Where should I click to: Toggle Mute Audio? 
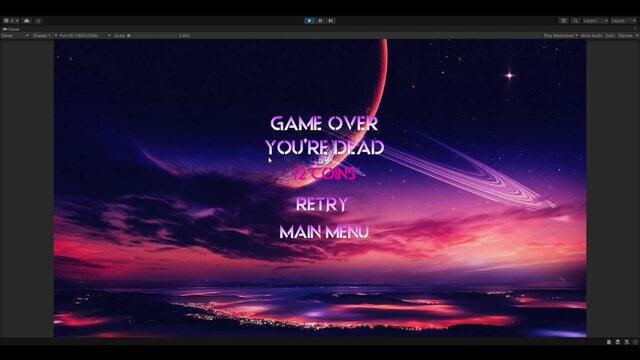point(591,36)
